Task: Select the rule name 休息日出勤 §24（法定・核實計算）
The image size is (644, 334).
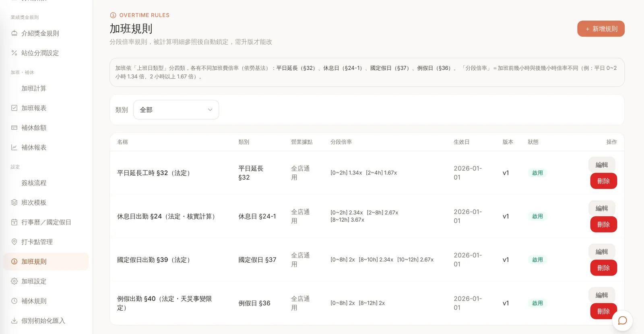Action: coord(167,216)
